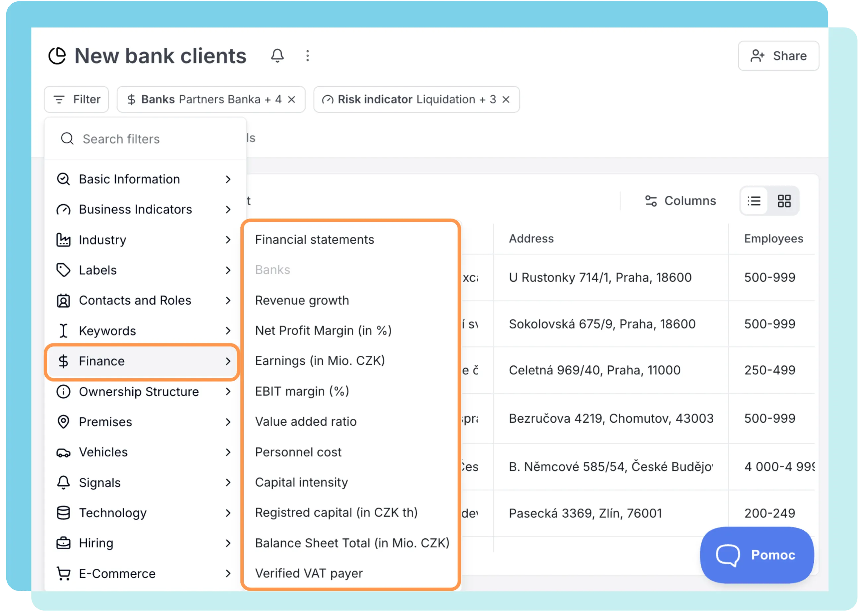
Task: Click the Columns settings icon
Action: point(650,201)
